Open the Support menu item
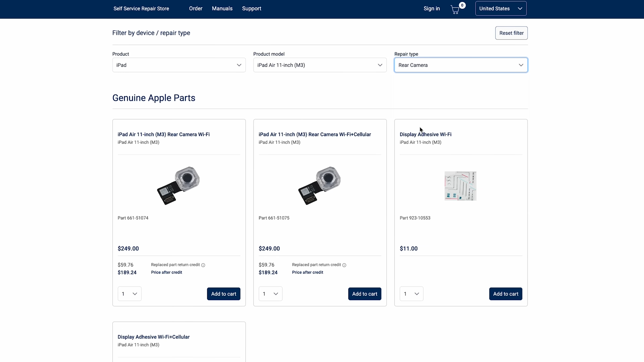This screenshot has width=644, height=362. click(x=252, y=9)
